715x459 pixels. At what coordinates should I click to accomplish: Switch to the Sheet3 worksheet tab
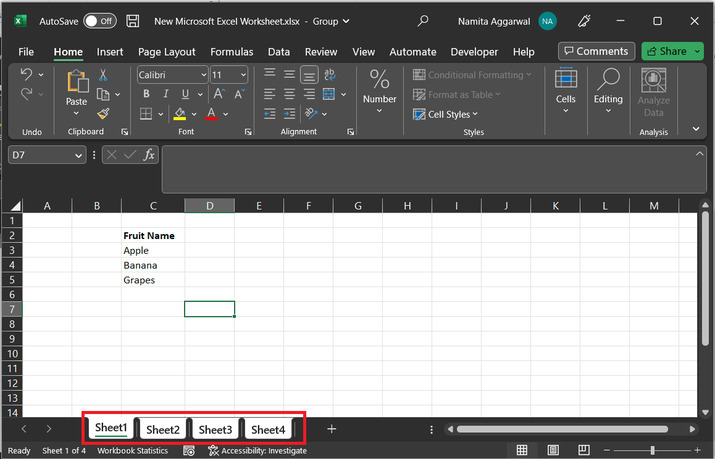click(x=215, y=430)
